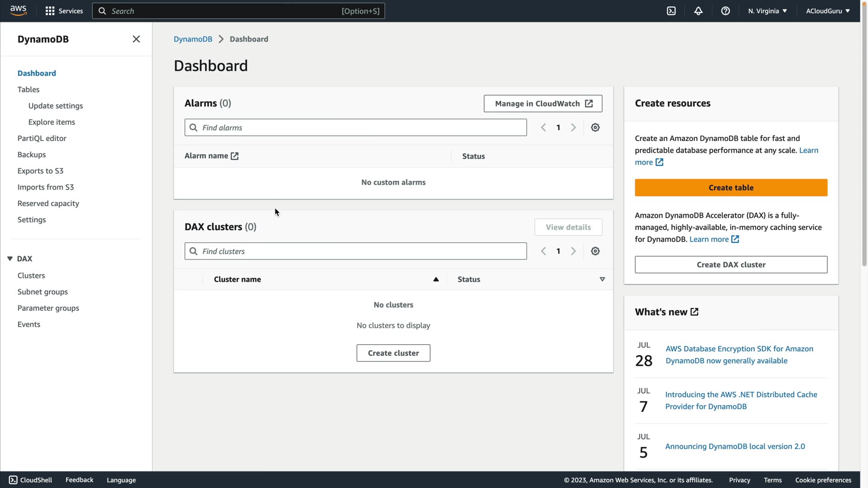The height and width of the screenshot is (488, 868).
Task: Open the N. Virginia region dropdown
Action: (767, 11)
